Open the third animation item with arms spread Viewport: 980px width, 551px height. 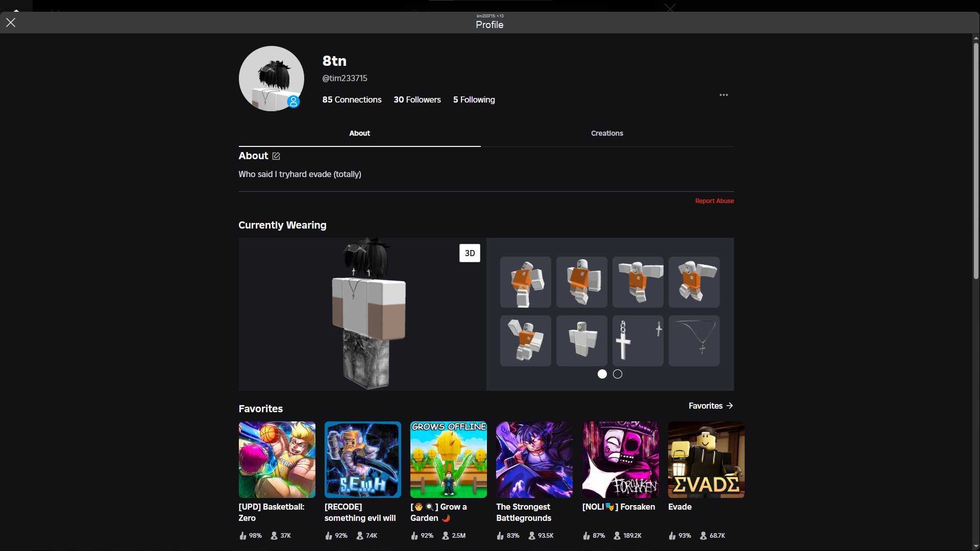point(638,282)
